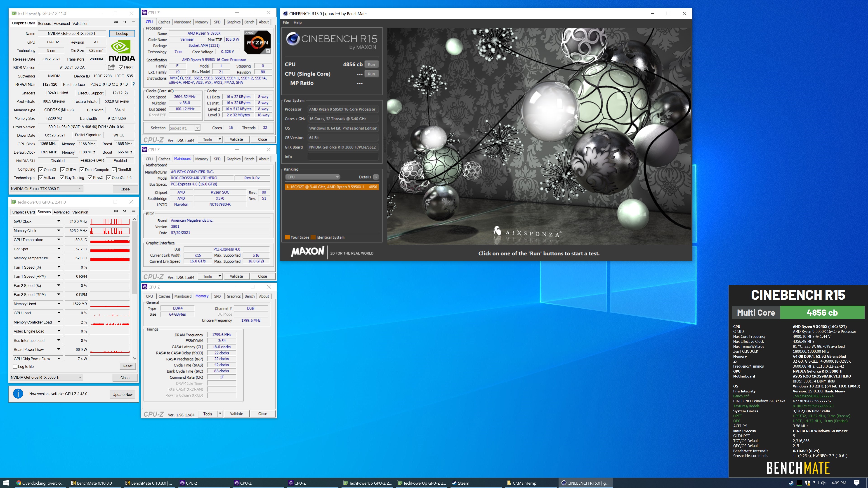
Task: Click the AMD Ryzen logo in CPU-Z
Action: 257,42
